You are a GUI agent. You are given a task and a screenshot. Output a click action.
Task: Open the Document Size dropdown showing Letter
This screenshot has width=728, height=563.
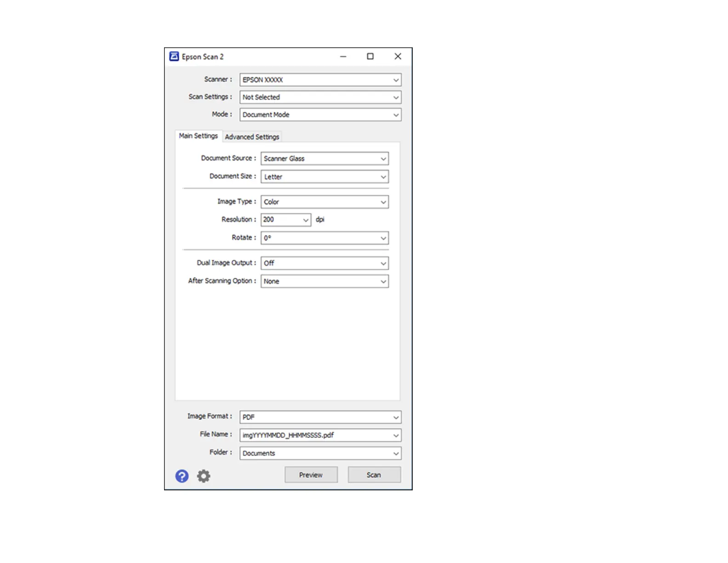324,177
